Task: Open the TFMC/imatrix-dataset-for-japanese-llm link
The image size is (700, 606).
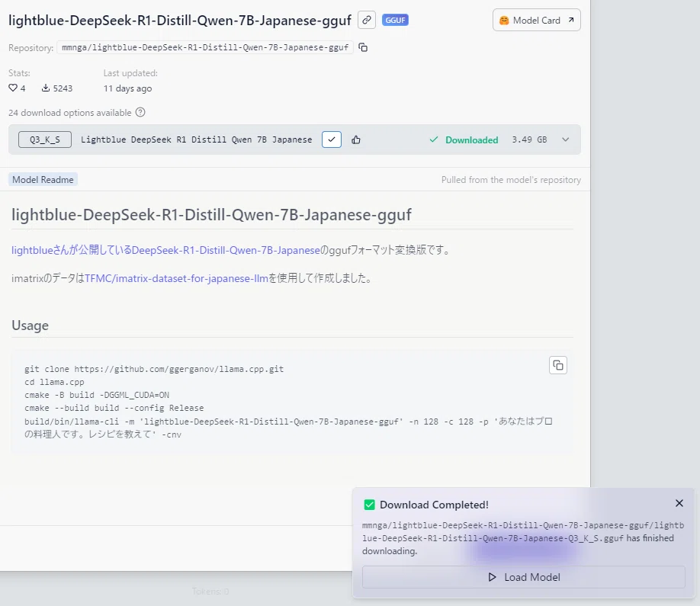Action: point(176,278)
